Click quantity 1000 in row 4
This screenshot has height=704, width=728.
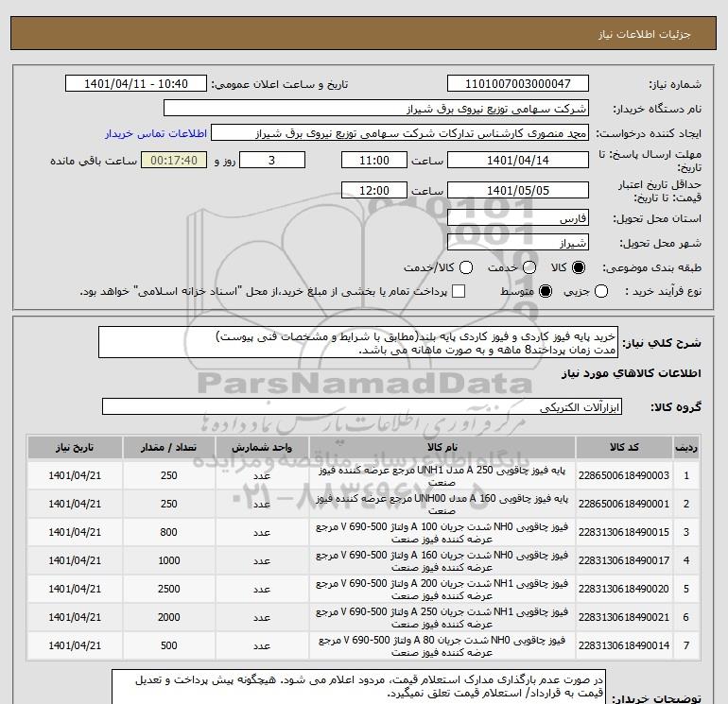click(x=168, y=560)
